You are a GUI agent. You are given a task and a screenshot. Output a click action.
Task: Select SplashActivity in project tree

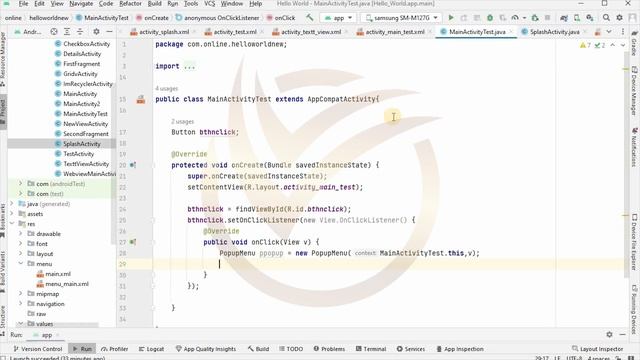82,144
